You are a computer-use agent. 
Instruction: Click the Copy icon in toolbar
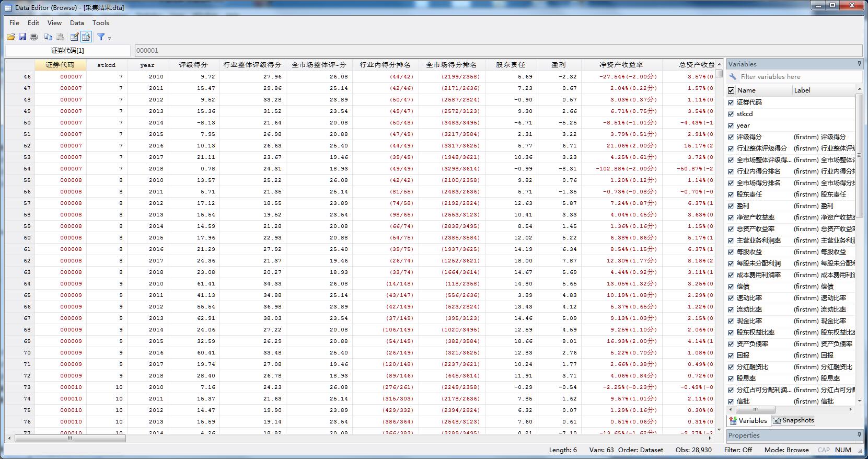coord(48,37)
